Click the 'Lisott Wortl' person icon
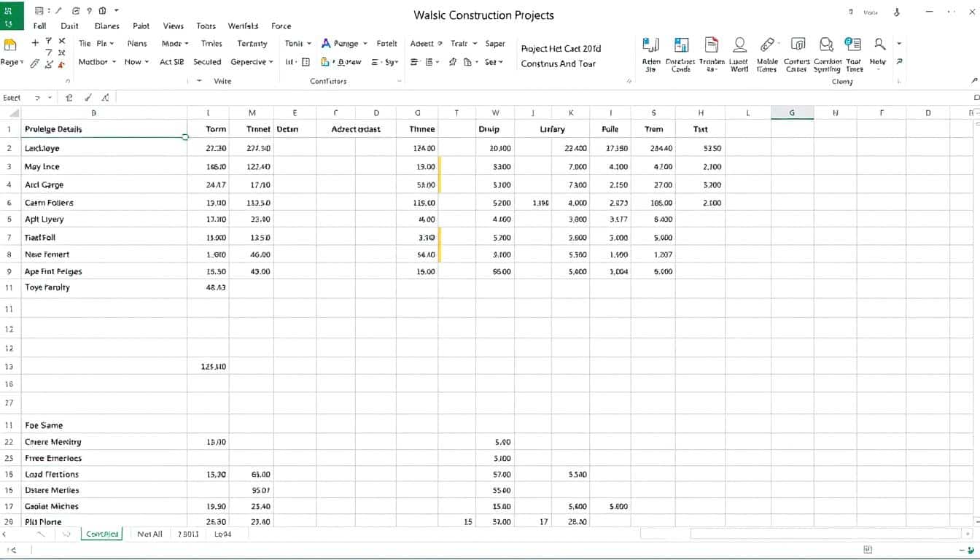 click(x=739, y=46)
